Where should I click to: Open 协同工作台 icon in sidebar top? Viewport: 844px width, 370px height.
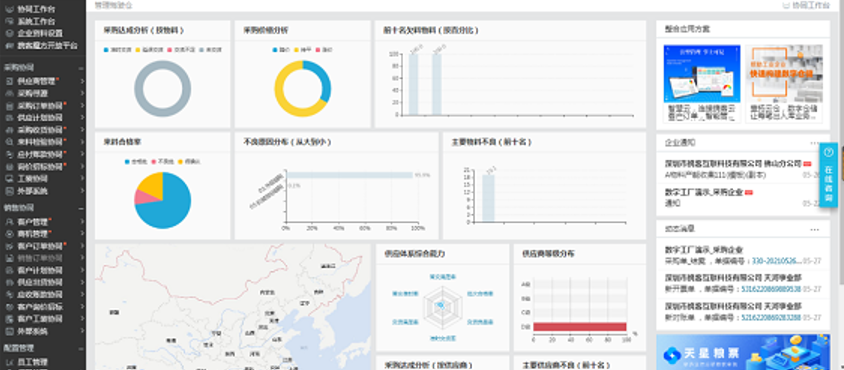point(9,10)
